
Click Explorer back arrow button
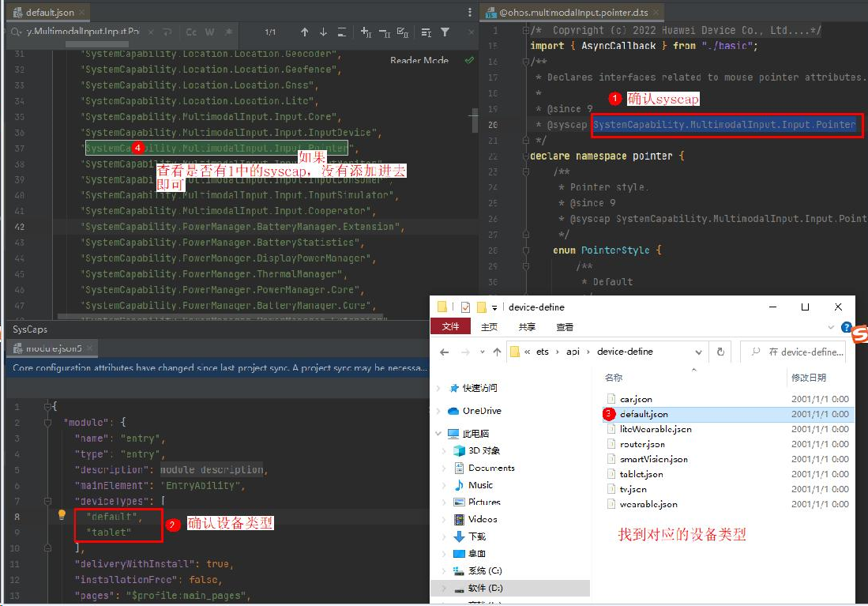(444, 352)
